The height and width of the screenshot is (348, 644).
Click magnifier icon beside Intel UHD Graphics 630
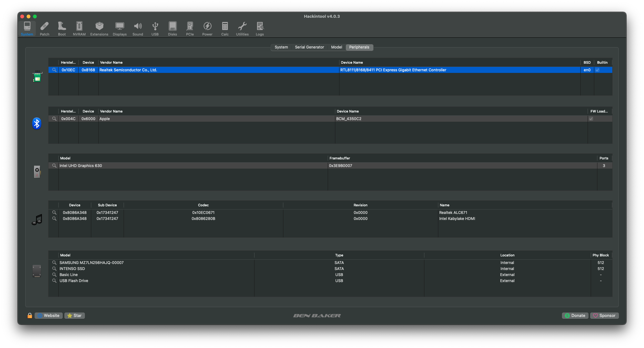pos(54,166)
